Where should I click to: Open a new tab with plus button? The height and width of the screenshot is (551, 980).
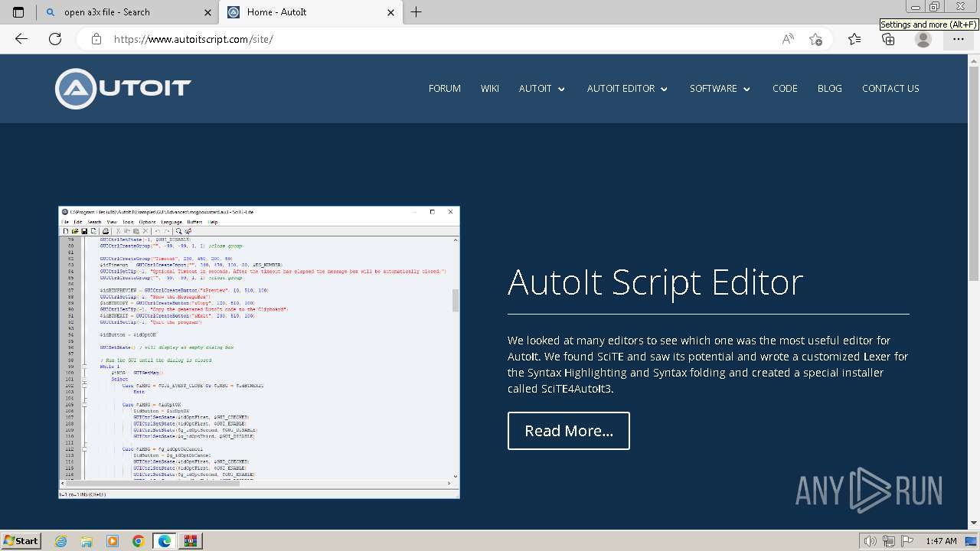tap(416, 12)
